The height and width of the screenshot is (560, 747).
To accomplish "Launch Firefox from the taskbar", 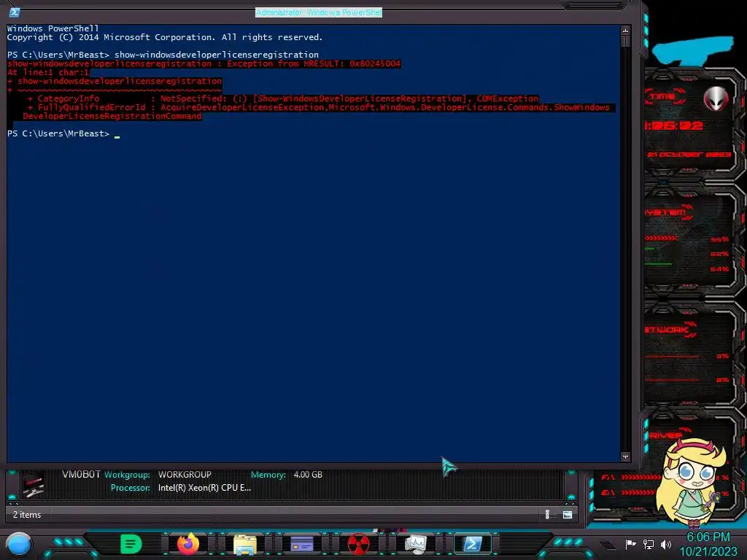I will (x=188, y=544).
